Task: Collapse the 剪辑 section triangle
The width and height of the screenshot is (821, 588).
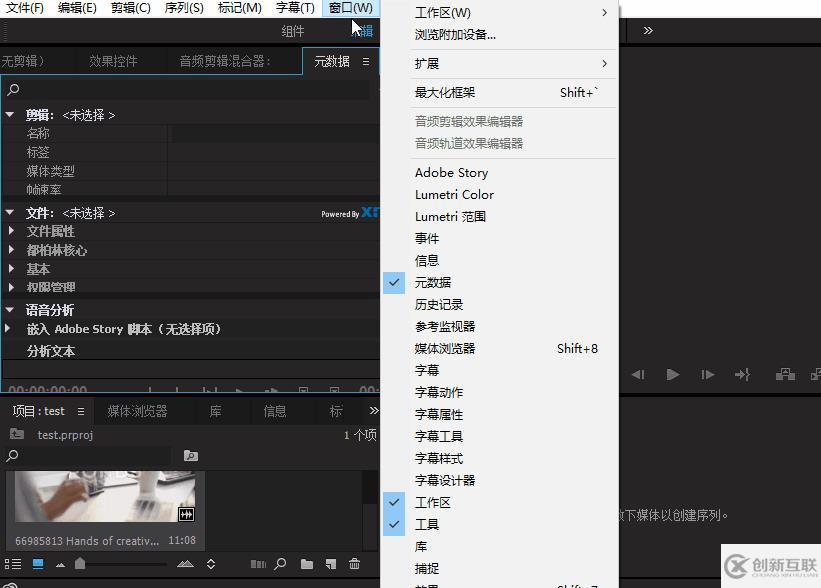Action: pyautogui.click(x=9, y=114)
